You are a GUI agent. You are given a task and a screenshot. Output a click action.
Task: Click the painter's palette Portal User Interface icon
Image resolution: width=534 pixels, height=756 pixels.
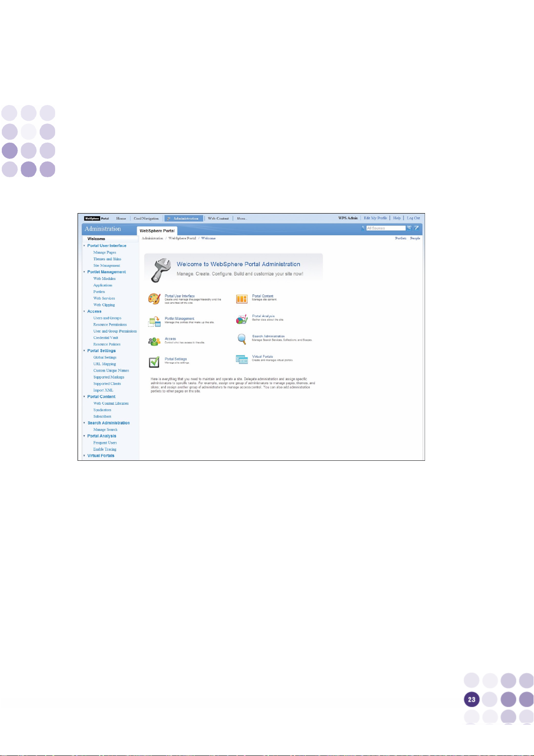pos(154,299)
